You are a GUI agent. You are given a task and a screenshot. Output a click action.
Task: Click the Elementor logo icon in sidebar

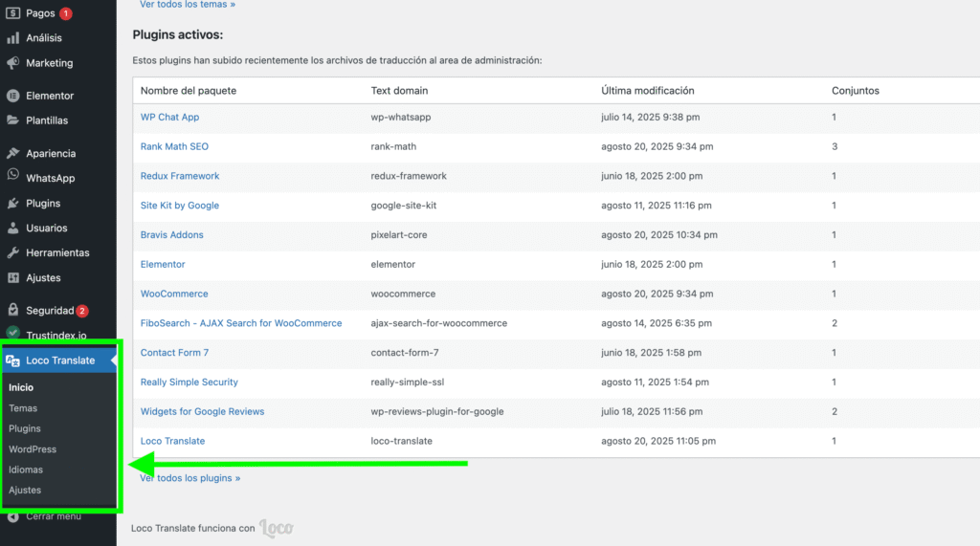13,96
